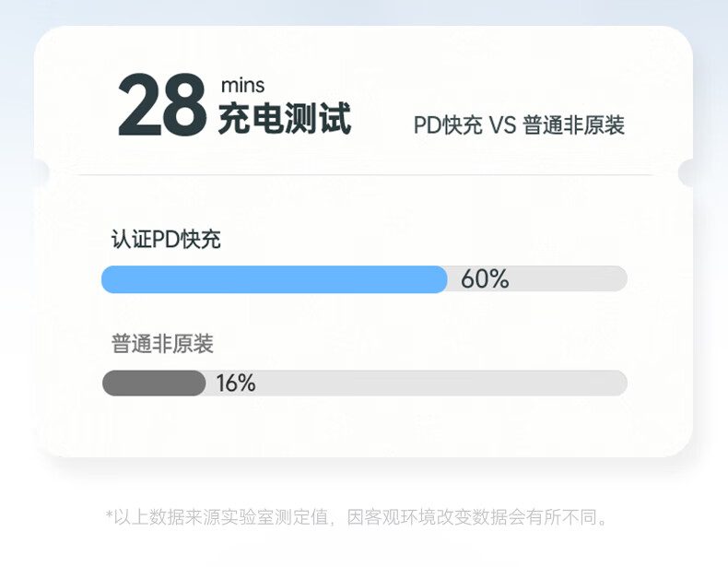Click the "60%" percentage value
The height and width of the screenshot is (567, 728).
(485, 279)
